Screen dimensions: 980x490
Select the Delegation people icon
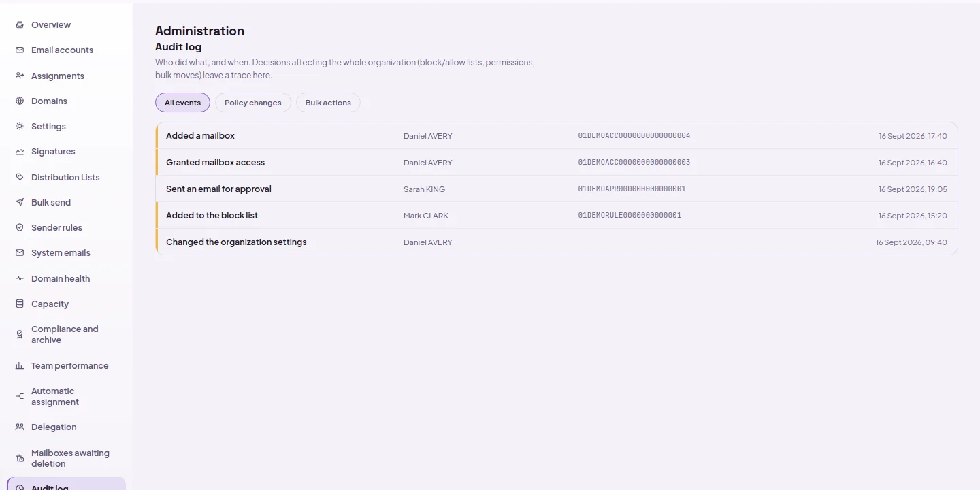[x=20, y=427]
